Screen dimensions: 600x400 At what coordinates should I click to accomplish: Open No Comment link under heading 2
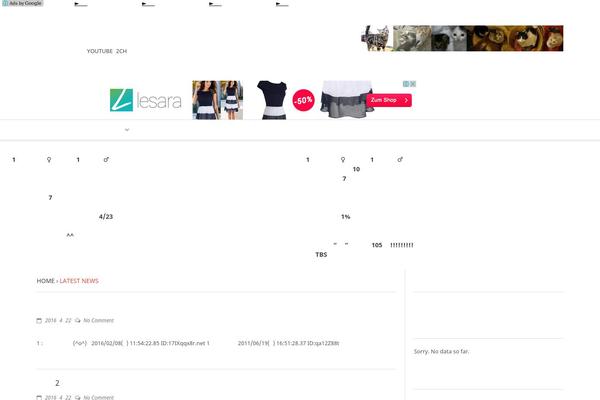(x=99, y=397)
